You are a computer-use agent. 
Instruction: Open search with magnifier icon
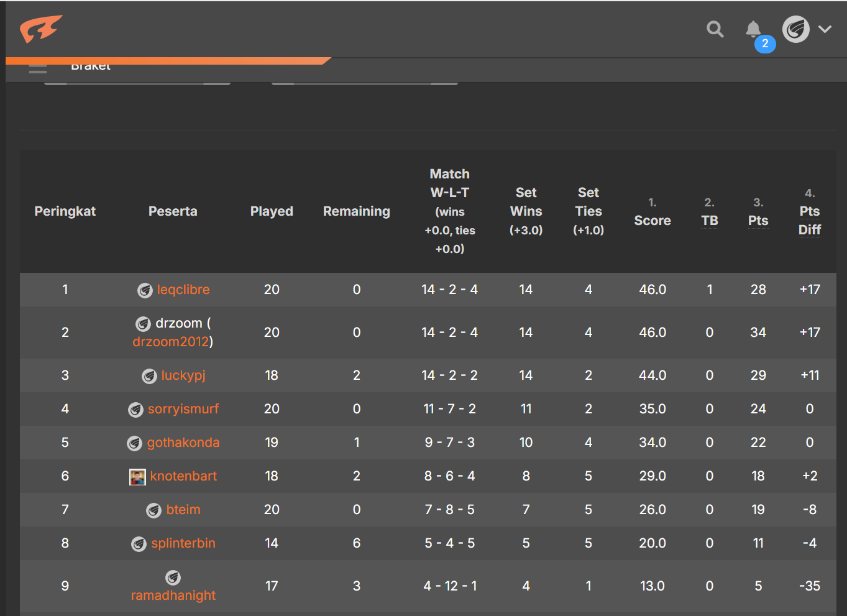pos(715,29)
